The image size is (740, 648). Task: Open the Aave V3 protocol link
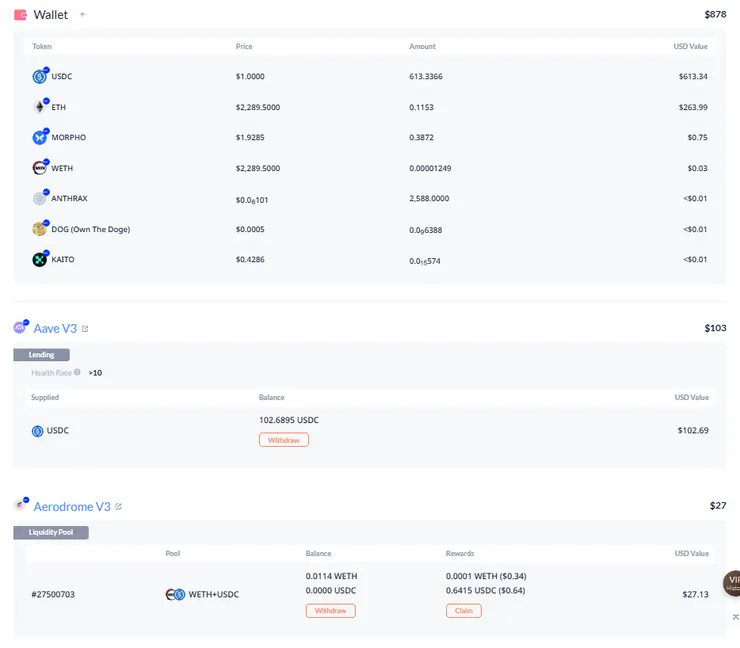[x=55, y=328]
